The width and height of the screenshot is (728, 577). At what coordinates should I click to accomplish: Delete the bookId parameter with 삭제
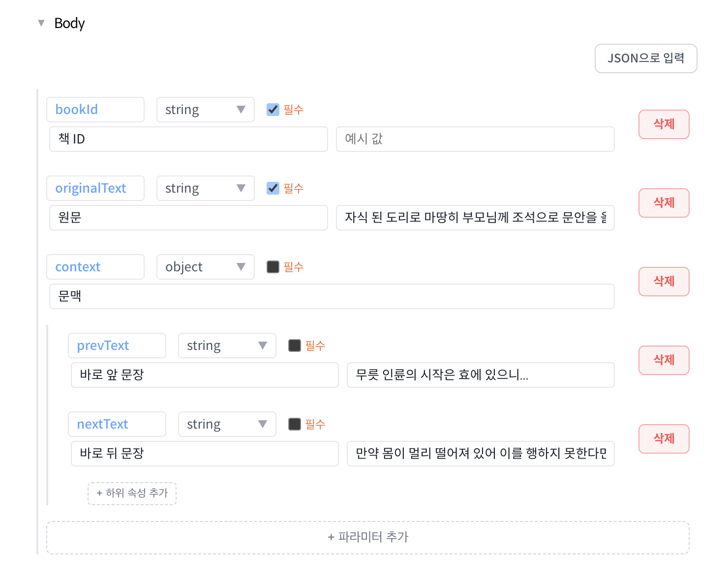pyautogui.click(x=664, y=124)
